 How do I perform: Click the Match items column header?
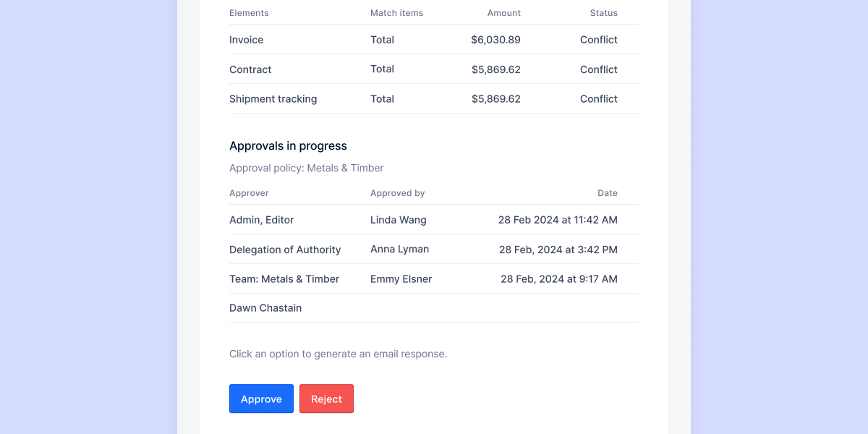tap(396, 12)
